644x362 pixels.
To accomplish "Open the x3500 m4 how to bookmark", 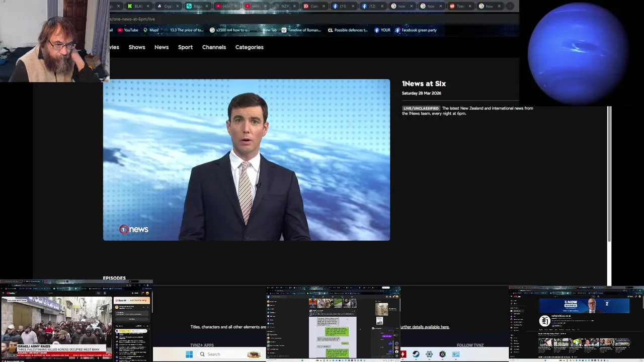I will [x=229, y=30].
